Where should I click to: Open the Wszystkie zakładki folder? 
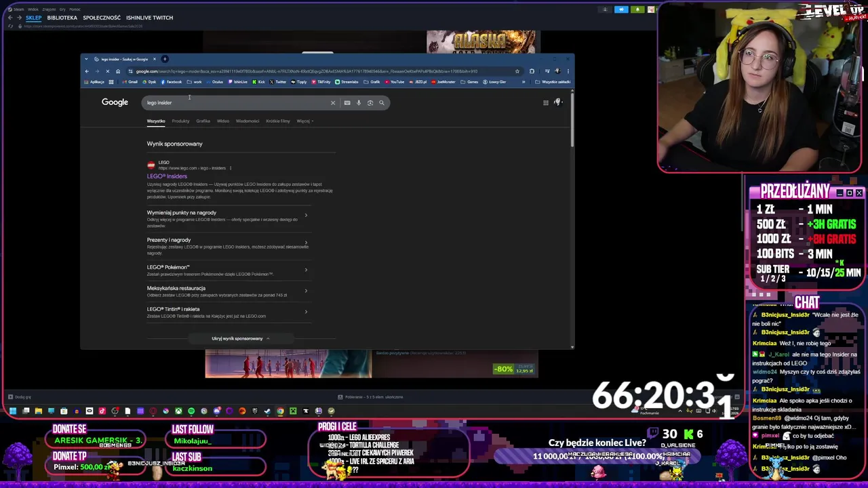pyautogui.click(x=553, y=82)
